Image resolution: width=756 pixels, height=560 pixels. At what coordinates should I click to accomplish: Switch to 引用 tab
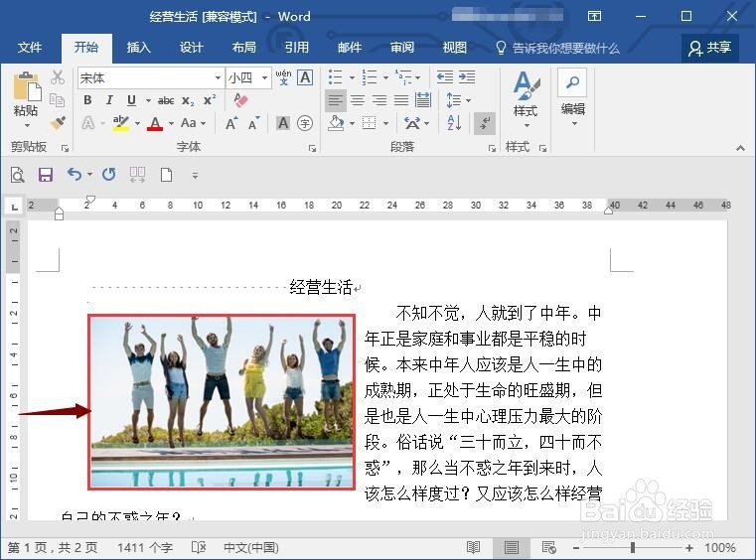tap(296, 48)
